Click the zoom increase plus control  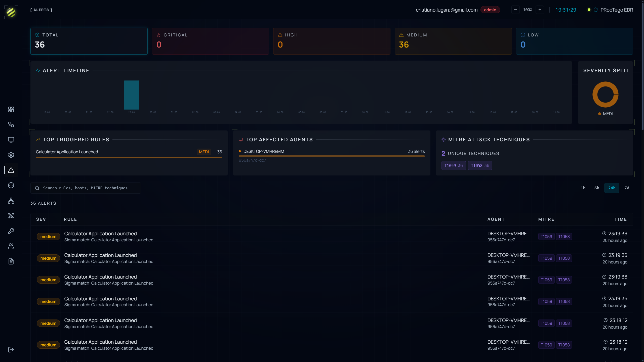point(540,10)
